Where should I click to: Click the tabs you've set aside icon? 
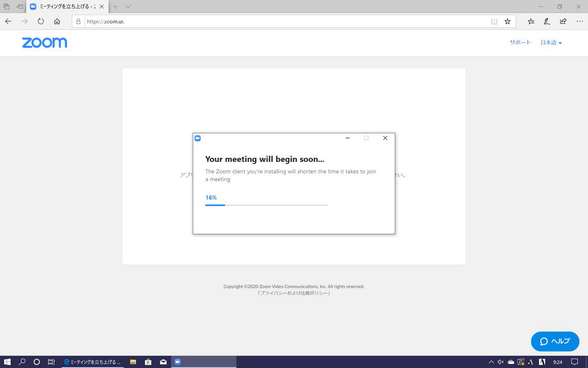[6, 6]
